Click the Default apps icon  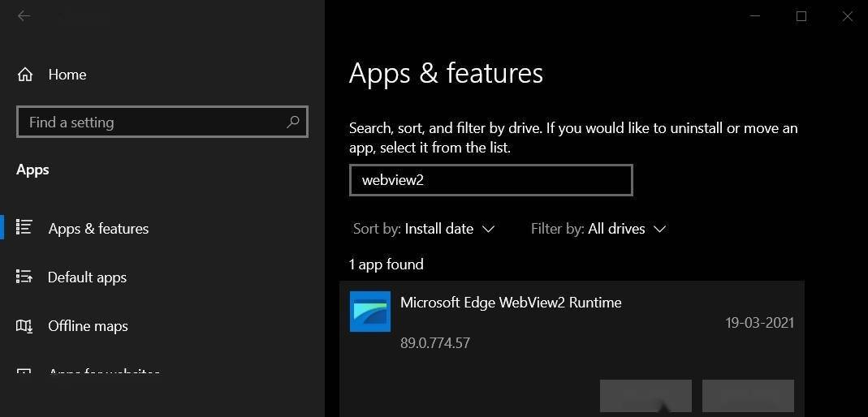point(24,276)
